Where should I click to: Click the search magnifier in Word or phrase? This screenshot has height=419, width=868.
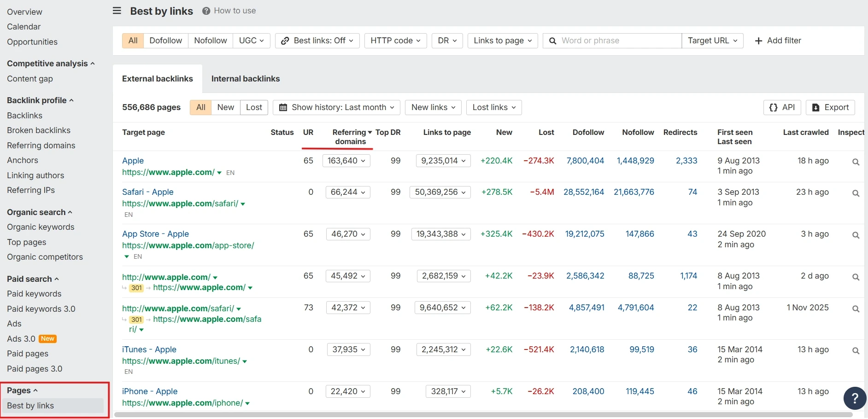pos(552,41)
